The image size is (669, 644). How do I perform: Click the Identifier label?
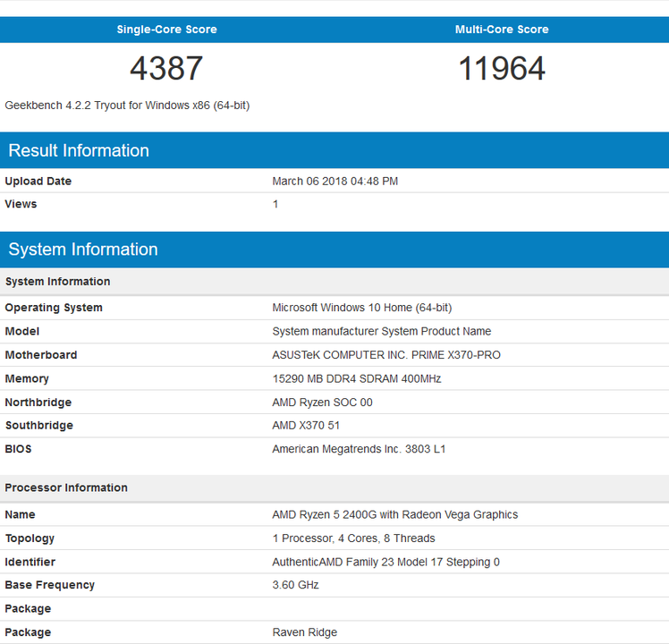coord(30,562)
